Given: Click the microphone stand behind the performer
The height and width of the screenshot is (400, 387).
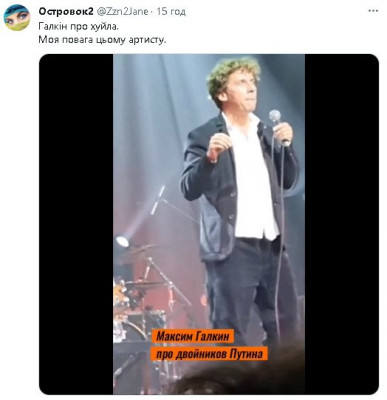Looking at the screenshot, I should tap(158, 200).
